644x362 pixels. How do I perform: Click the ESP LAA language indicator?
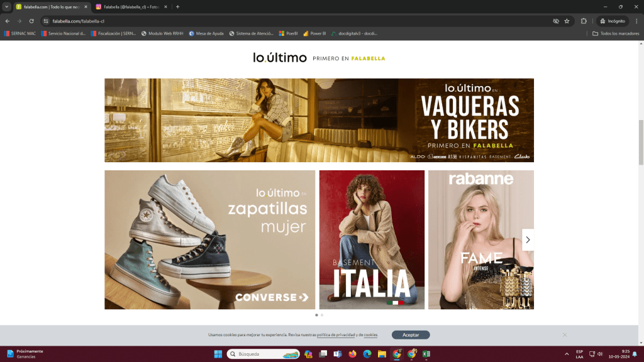click(x=579, y=354)
